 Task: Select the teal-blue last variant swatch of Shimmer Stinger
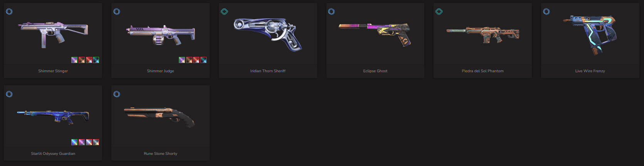click(x=96, y=60)
